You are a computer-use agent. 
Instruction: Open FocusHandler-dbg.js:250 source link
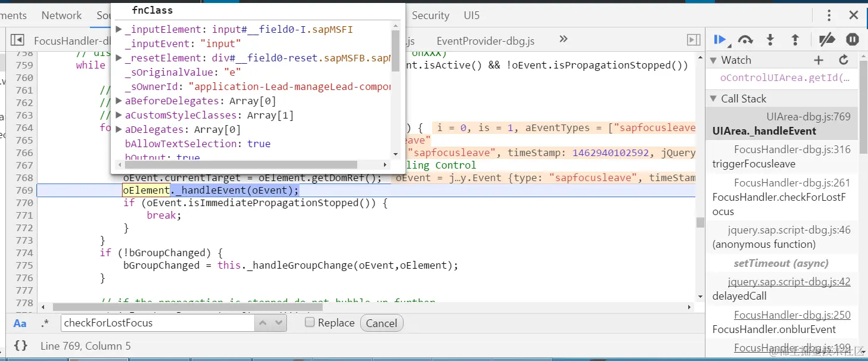click(x=792, y=315)
